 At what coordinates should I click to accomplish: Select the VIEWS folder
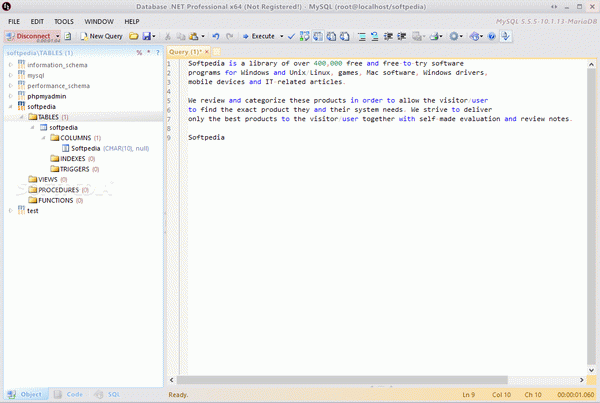[x=48, y=179]
